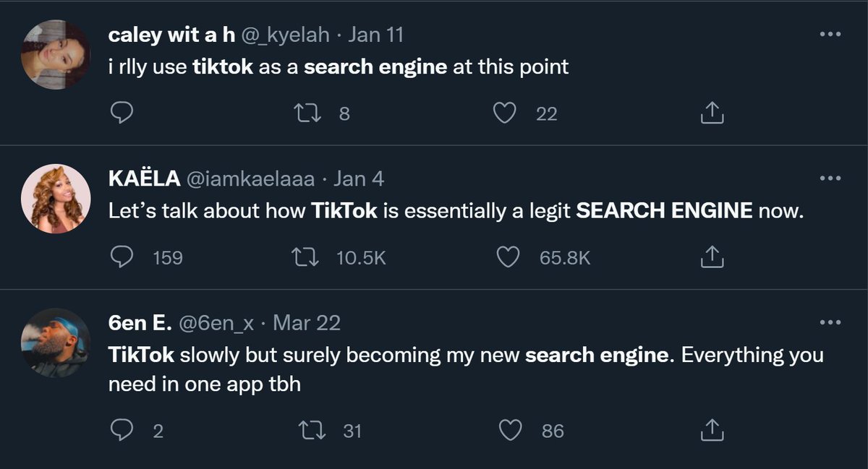Open caley wit a h's profile picture
Image resolution: width=868 pixels, height=469 pixels.
click(x=56, y=54)
